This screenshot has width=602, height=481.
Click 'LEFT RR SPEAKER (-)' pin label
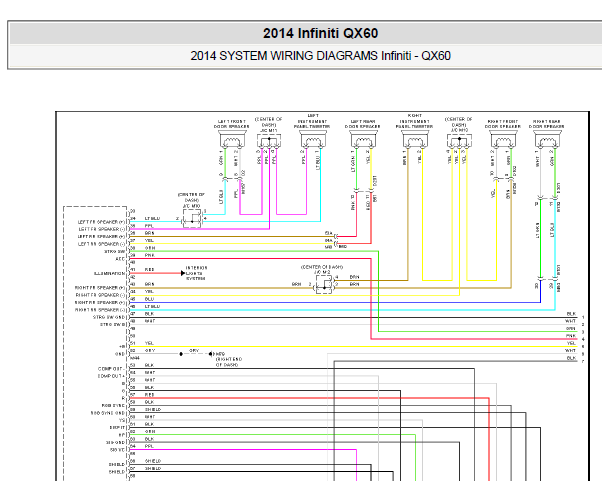coord(101,244)
